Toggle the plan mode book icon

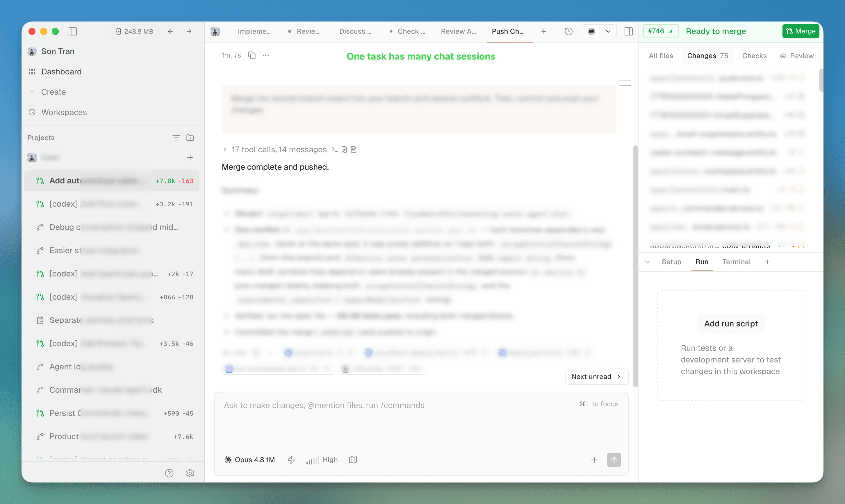[x=353, y=460]
